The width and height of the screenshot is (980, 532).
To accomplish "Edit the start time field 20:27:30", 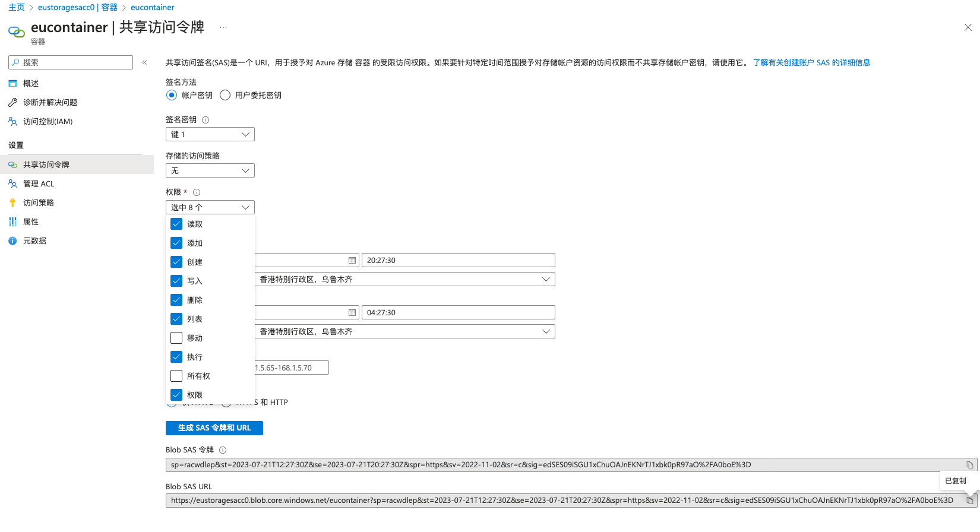I will [x=459, y=260].
